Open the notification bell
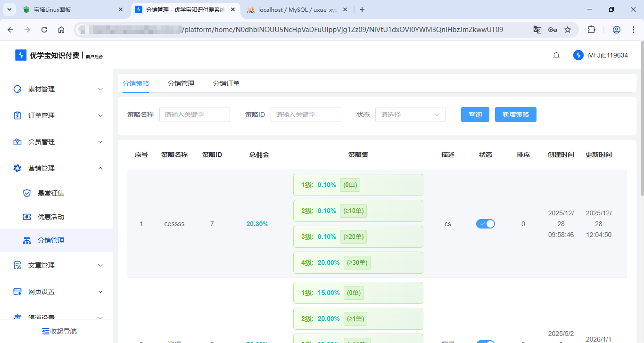Viewport: 644px width, 343px height. (556, 55)
